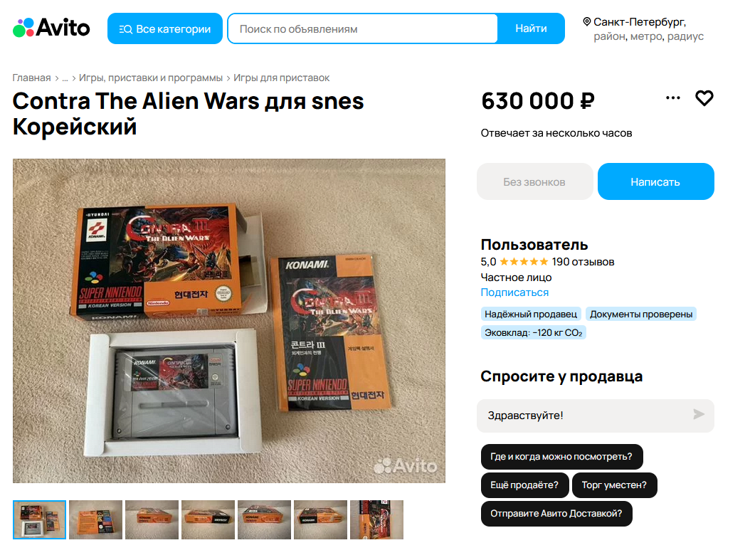
Task: View the second photo thumbnail
Action: [95, 520]
